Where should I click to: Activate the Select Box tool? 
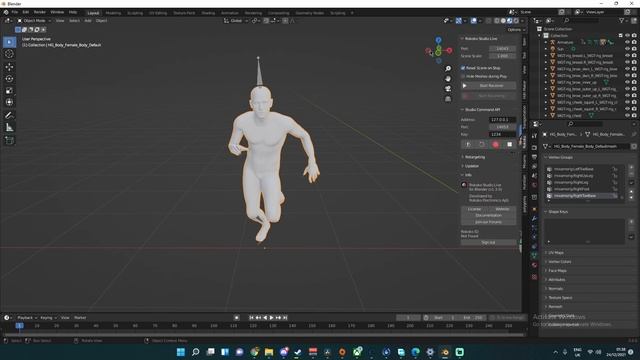pyautogui.click(x=9, y=42)
